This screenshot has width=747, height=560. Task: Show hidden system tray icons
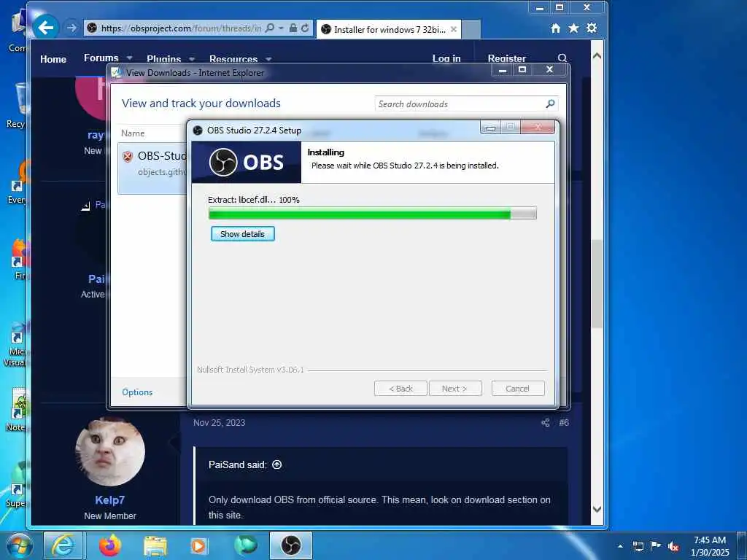coord(620,546)
